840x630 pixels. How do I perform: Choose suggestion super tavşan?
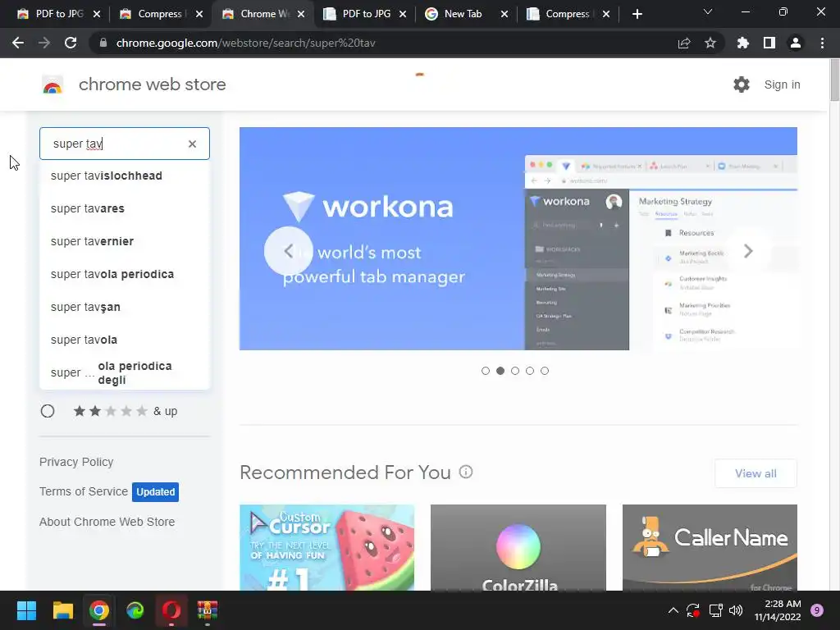point(125,307)
